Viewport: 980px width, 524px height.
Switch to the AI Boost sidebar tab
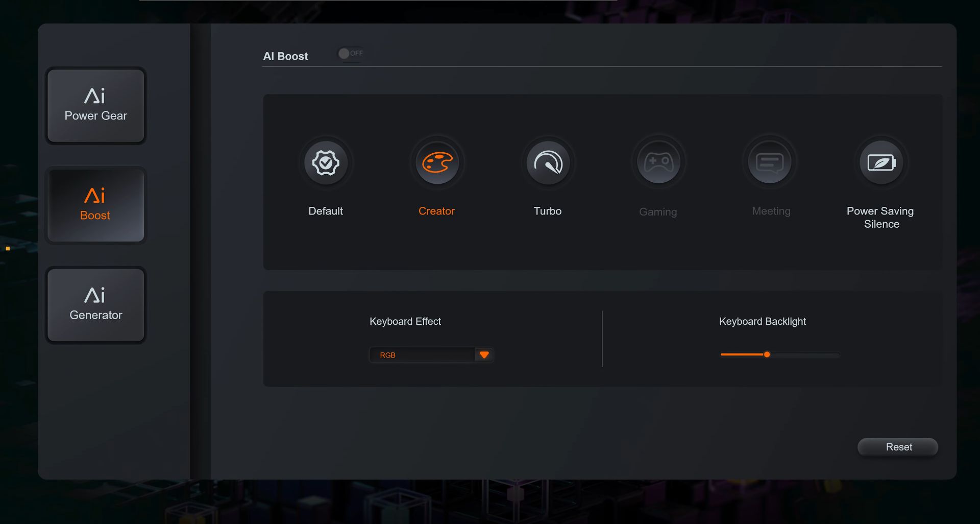(95, 205)
